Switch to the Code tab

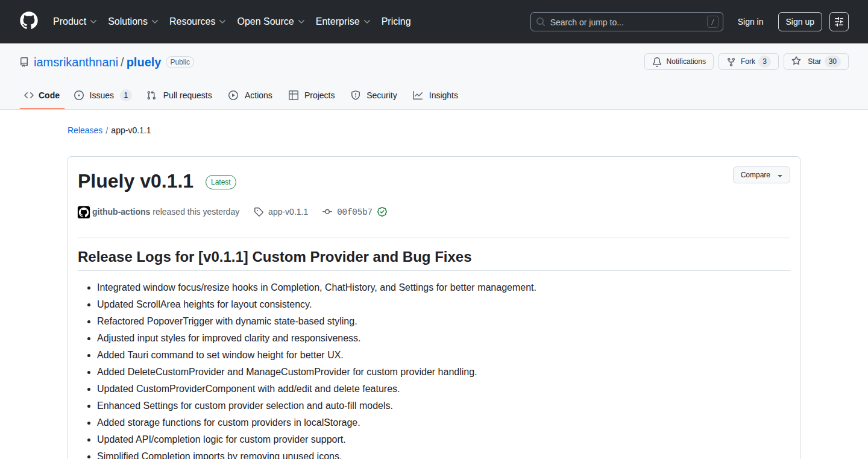point(42,95)
